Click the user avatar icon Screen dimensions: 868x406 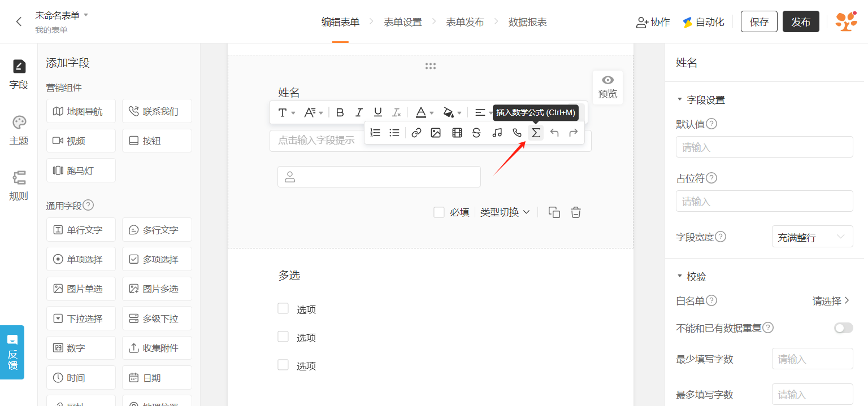[x=847, y=22]
